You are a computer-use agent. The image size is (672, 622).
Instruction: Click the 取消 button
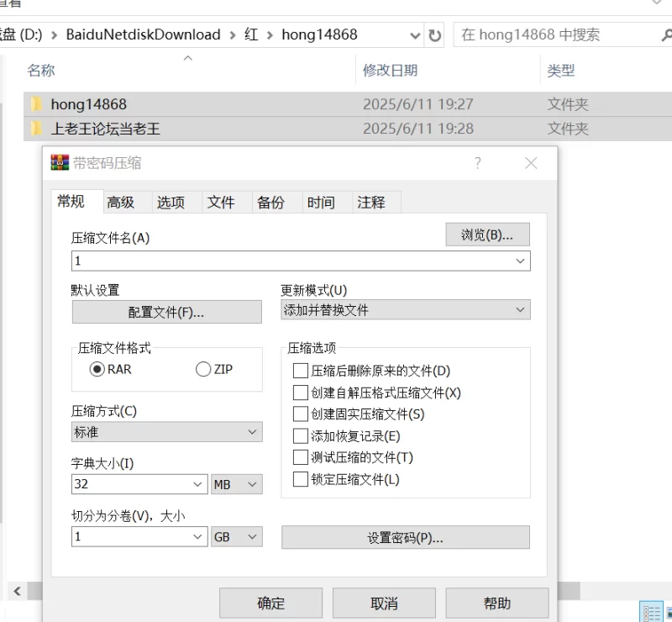click(x=384, y=604)
